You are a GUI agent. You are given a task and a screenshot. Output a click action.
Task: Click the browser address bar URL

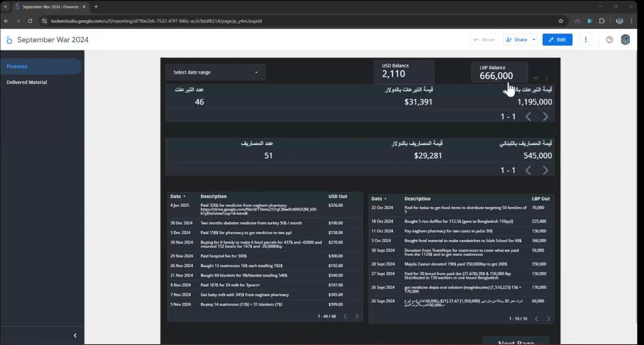[156, 21]
